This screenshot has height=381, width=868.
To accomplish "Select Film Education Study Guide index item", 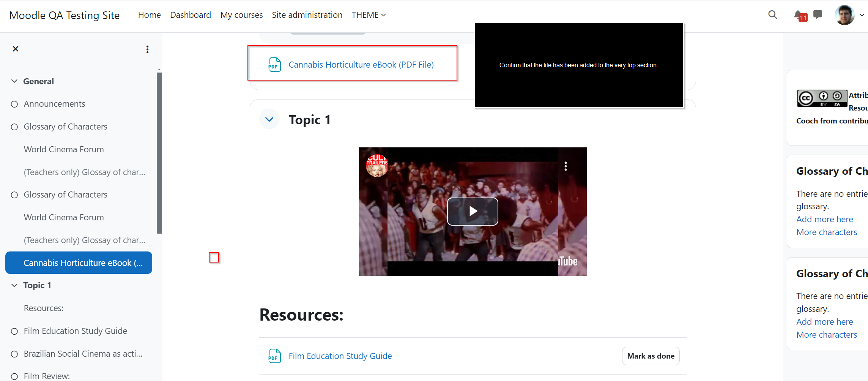I will (76, 331).
